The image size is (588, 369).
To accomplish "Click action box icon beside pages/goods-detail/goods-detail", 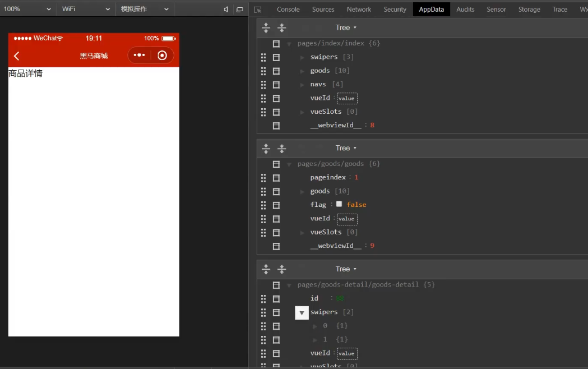I will pyautogui.click(x=276, y=285).
